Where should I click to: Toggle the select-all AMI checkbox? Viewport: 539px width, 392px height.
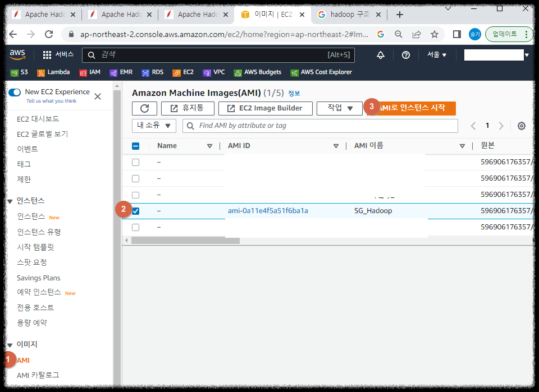click(136, 146)
